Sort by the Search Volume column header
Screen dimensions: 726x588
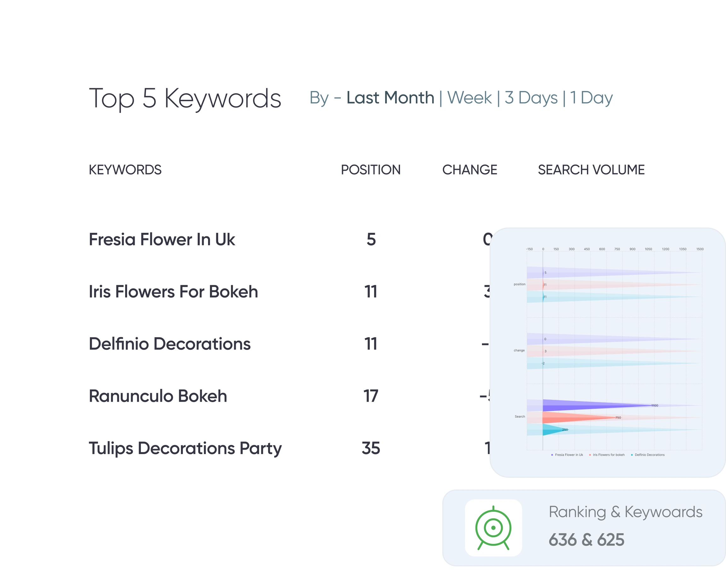click(591, 170)
